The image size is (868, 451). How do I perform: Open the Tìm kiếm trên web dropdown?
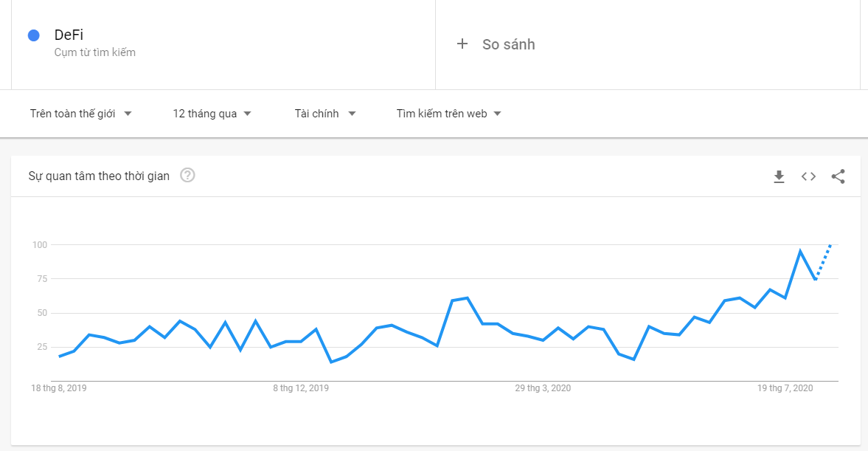click(448, 114)
